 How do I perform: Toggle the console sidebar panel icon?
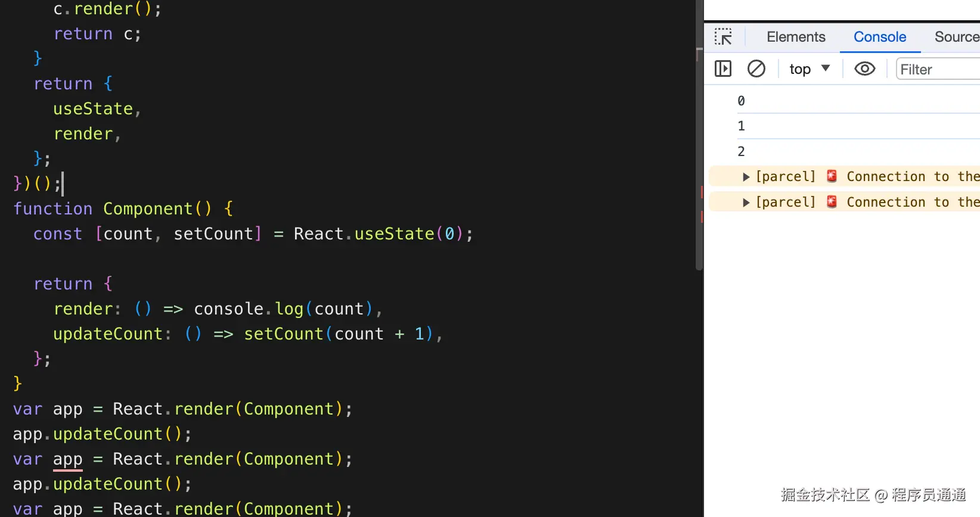723,69
